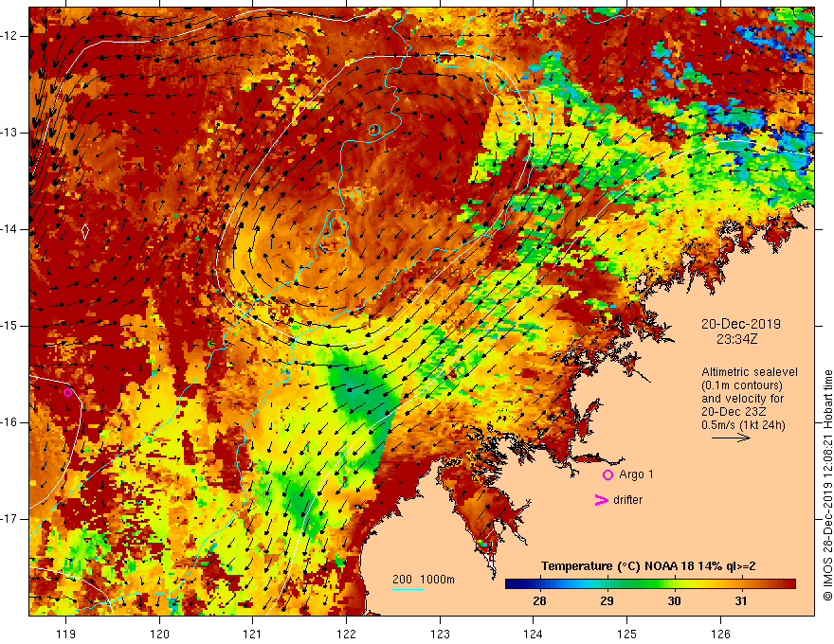The width and height of the screenshot is (834, 644).
Task: Click the latitude axis label -12
Action: pyautogui.click(x=9, y=36)
